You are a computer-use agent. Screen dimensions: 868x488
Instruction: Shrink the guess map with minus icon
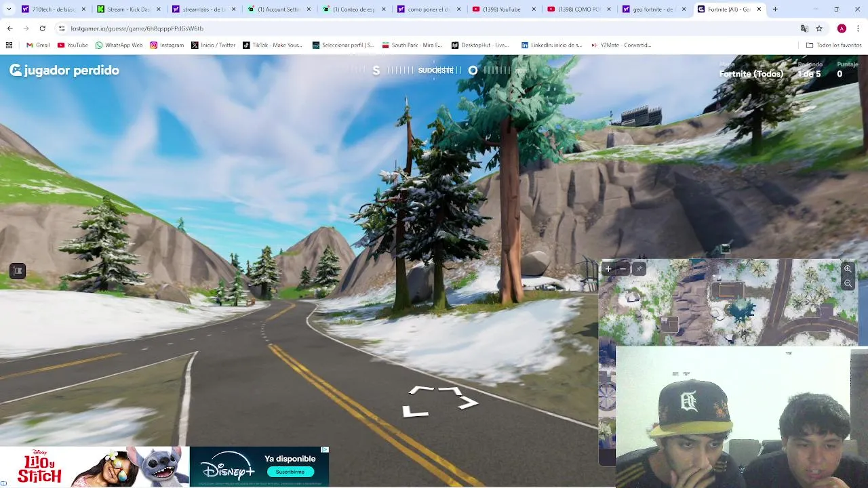[623, 269]
